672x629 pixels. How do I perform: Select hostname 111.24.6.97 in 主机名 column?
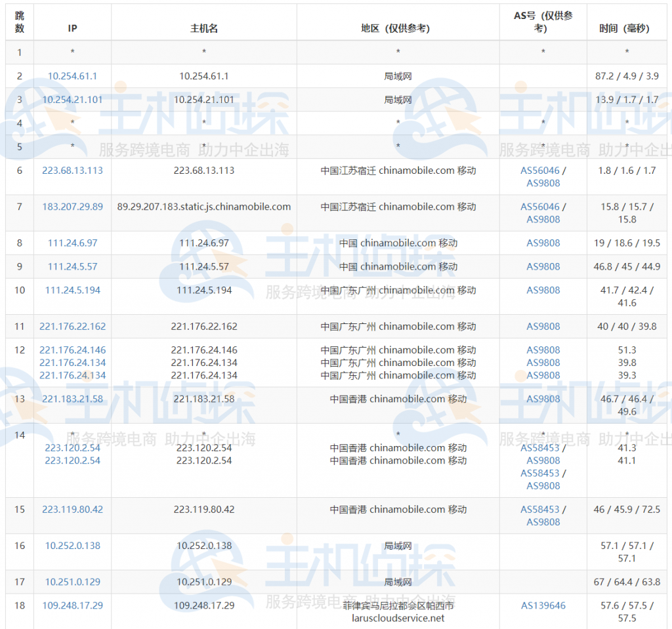pyautogui.click(x=204, y=243)
